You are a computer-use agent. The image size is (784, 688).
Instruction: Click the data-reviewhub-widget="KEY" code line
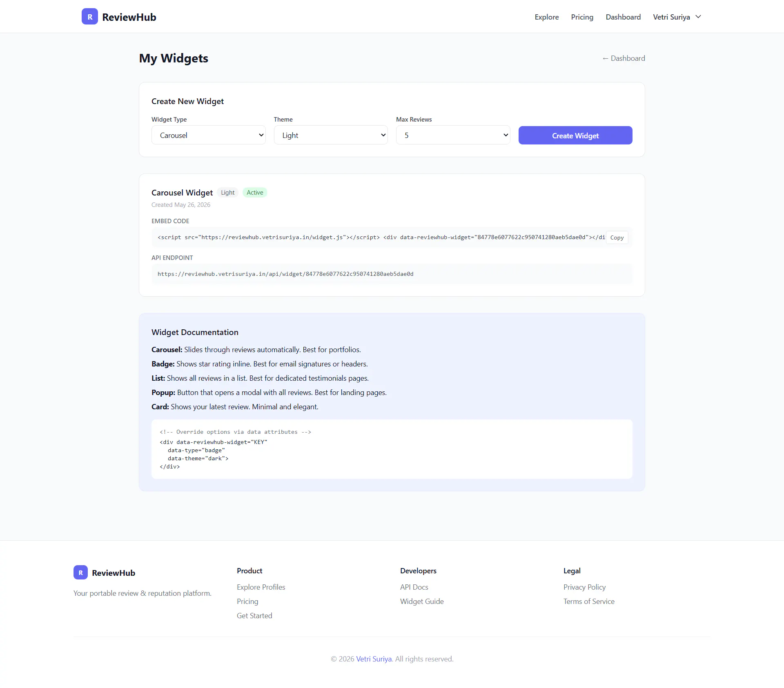coord(214,442)
